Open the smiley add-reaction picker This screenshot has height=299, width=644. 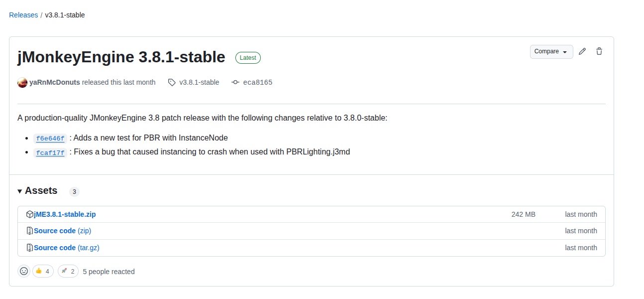24,271
